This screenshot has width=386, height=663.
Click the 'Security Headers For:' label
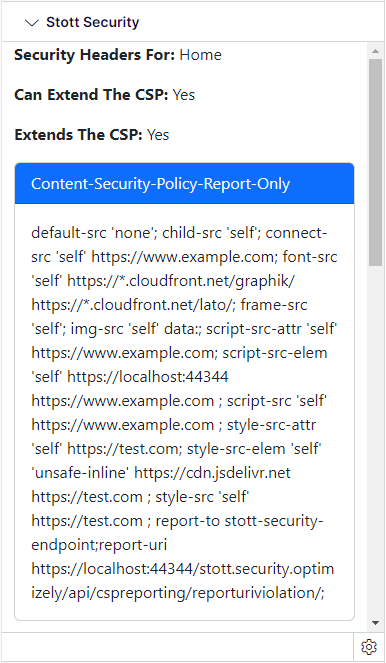pyautogui.click(x=95, y=55)
